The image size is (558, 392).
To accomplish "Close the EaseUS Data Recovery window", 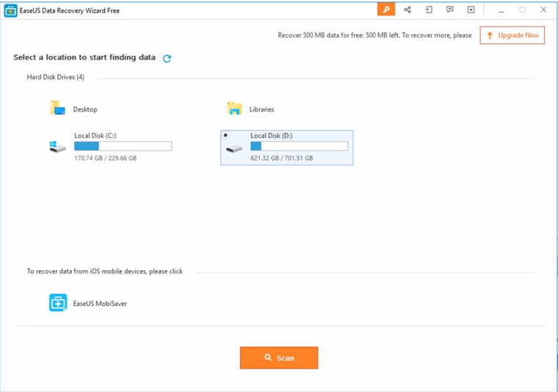I will (543, 10).
